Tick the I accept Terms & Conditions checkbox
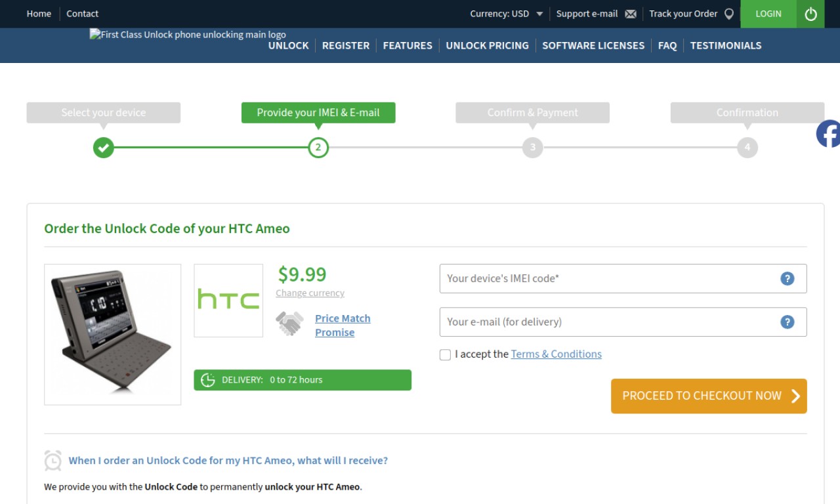This screenshot has width=840, height=504. (445, 355)
